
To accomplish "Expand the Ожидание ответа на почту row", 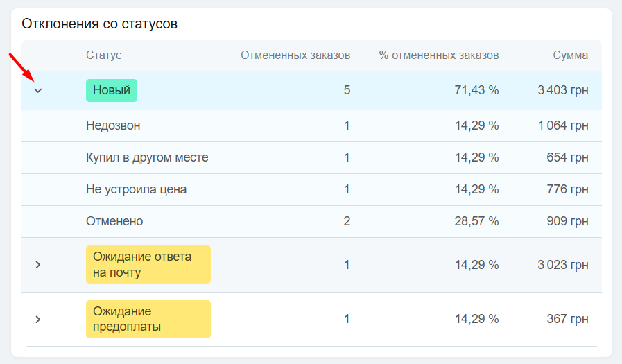I will (x=38, y=265).
